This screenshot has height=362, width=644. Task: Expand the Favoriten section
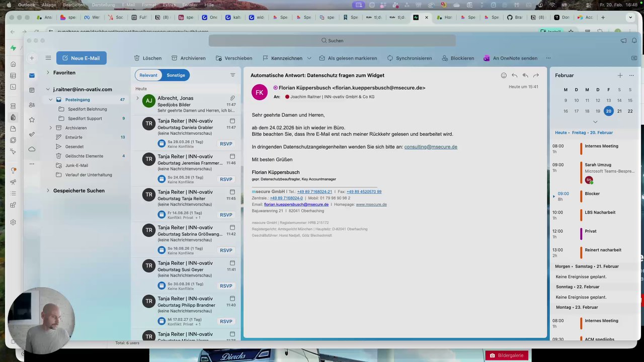48,72
